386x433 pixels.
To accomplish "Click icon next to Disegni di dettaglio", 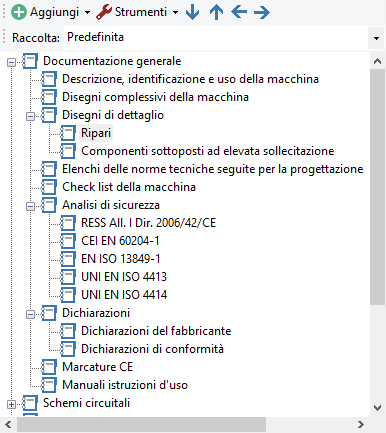I will point(49,115).
